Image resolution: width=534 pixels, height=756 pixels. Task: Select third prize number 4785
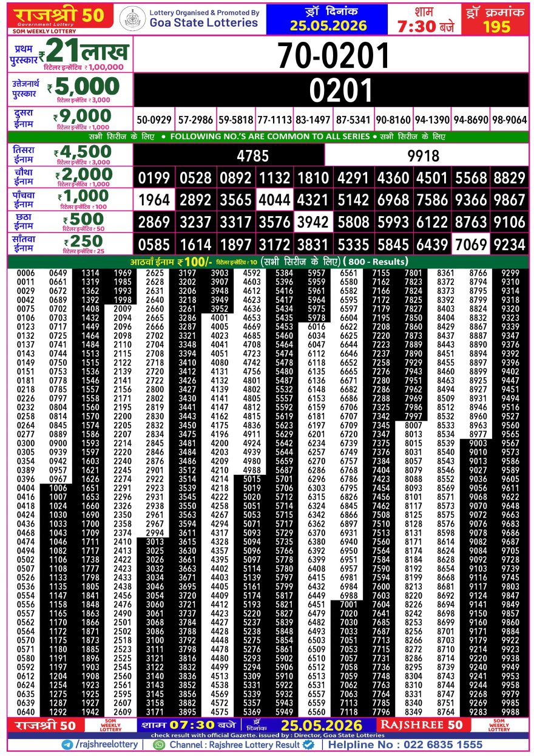point(252,156)
